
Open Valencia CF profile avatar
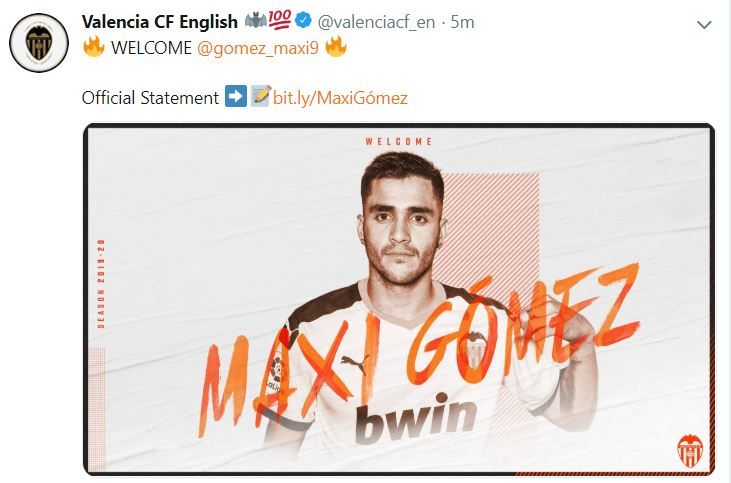tap(39, 43)
